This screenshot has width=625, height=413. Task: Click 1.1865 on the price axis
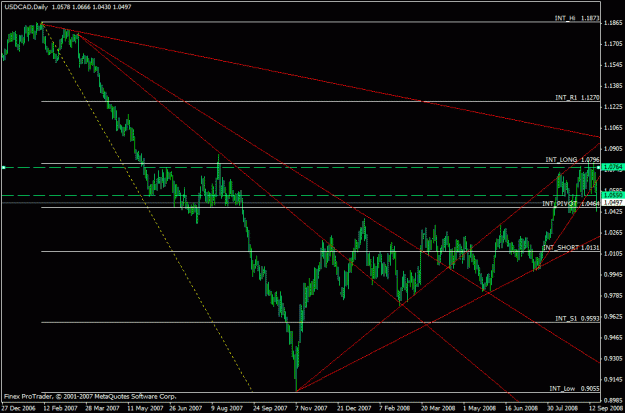[613, 22]
